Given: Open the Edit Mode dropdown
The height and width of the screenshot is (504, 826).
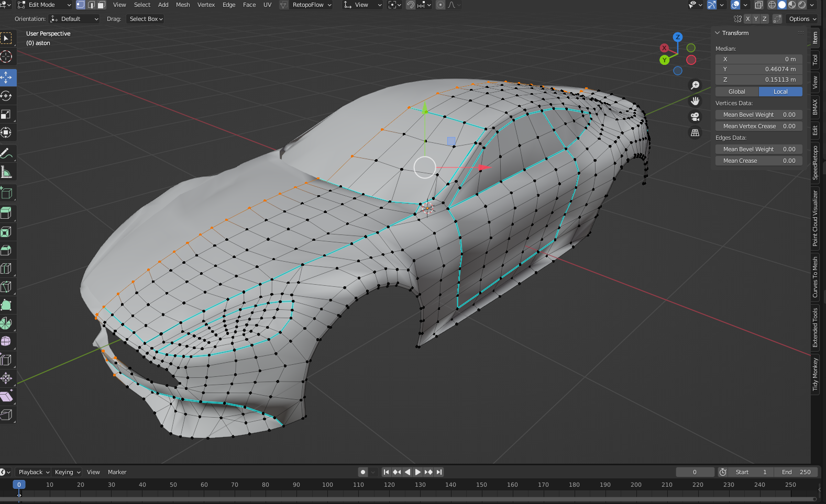Looking at the screenshot, I should pos(44,5).
